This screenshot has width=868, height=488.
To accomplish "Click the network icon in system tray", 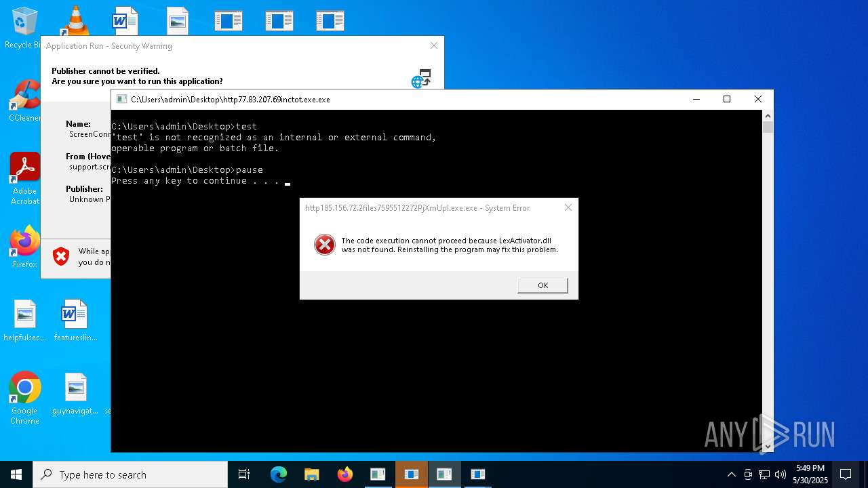I will pos(764,474).
